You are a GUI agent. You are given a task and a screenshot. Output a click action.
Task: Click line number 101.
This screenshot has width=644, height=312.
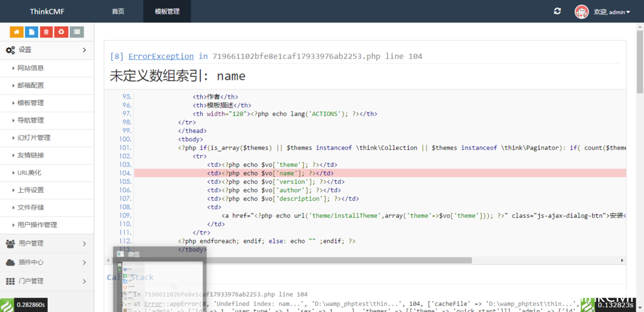click(125, 147)
